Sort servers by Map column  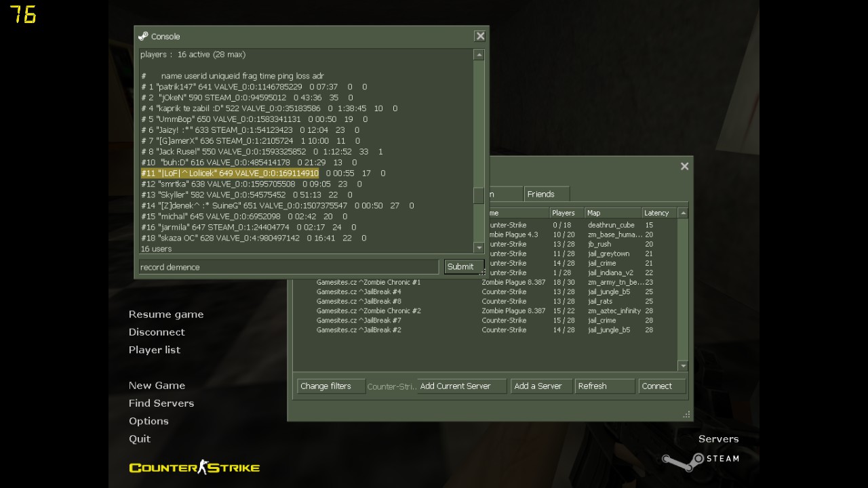tap(613, 213)
